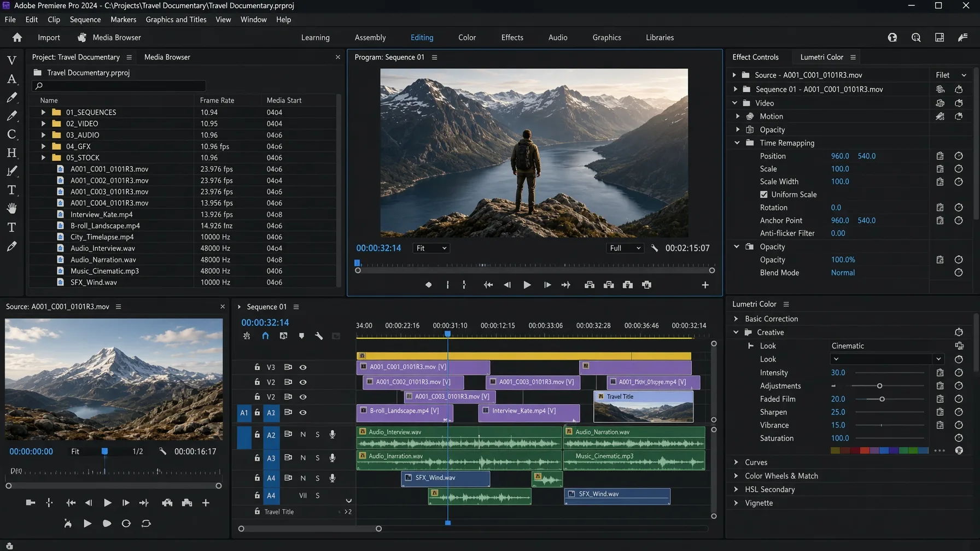Play the Source monitor clip
Viewport: 980px width, 551px height.
click(x=107, y=503)
